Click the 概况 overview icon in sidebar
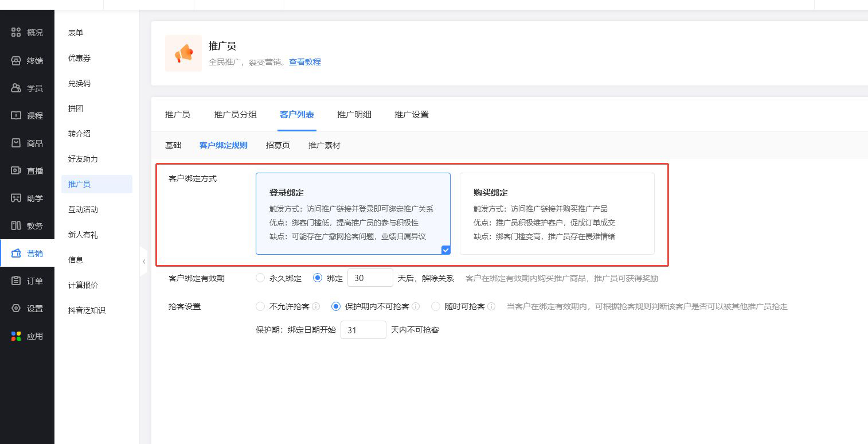This screenshot has width=868, height=444. 16,33
